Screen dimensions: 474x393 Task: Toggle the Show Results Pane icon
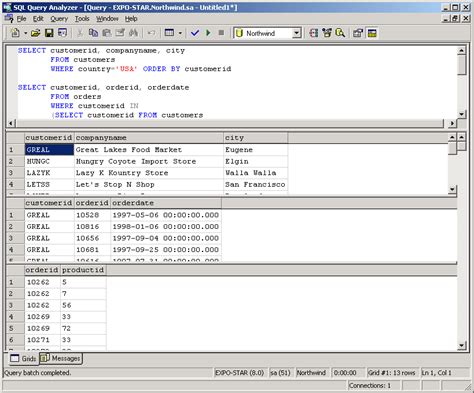point(372,33)
